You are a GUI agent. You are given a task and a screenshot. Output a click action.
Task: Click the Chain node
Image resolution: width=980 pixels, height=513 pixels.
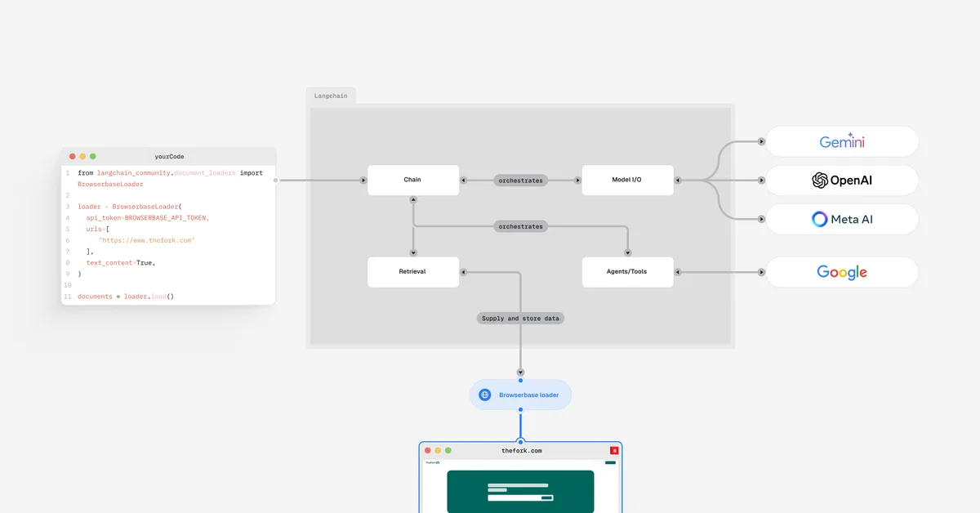(x=413, y=180)
